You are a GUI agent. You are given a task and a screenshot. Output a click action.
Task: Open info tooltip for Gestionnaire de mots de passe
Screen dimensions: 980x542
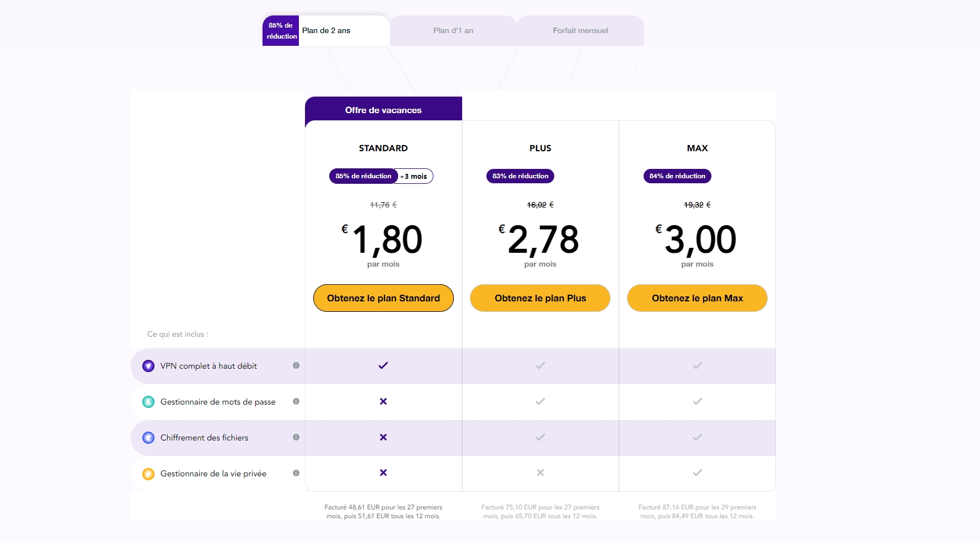coord(296,401)
